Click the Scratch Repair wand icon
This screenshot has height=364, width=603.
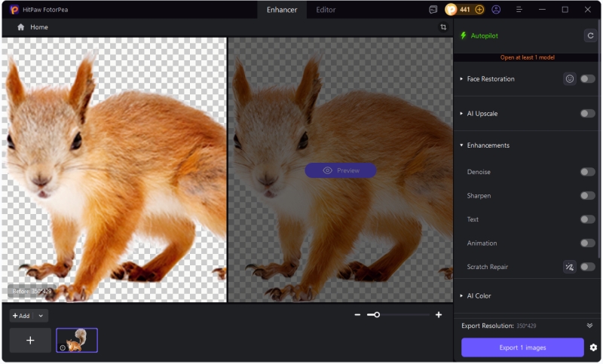570,267
